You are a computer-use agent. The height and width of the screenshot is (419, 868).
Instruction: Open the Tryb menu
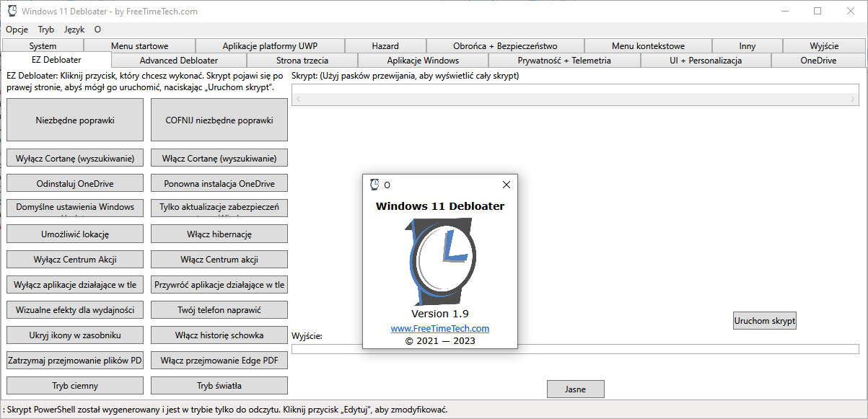click(46, 30)
